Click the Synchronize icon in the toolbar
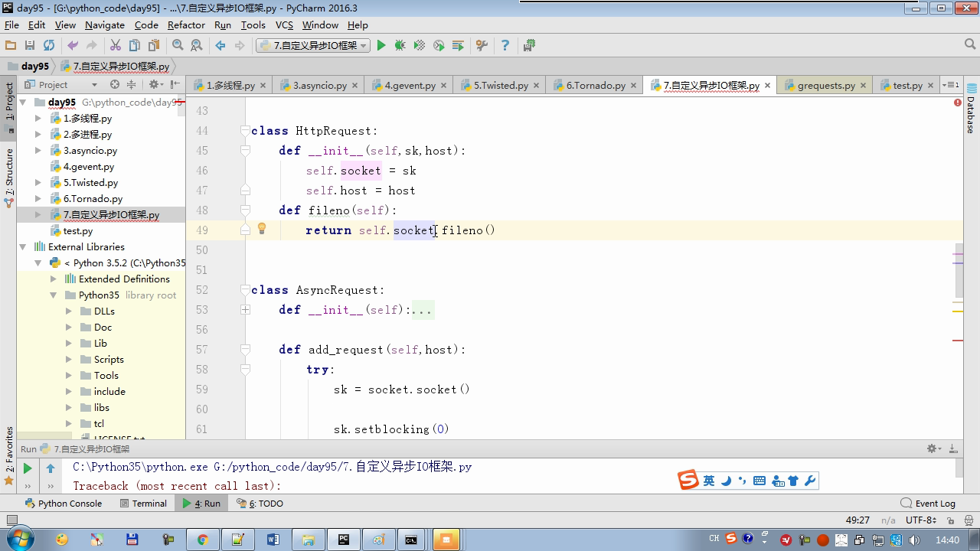The width and height of the screenshot is (980, 551). [x=49, y=46]
